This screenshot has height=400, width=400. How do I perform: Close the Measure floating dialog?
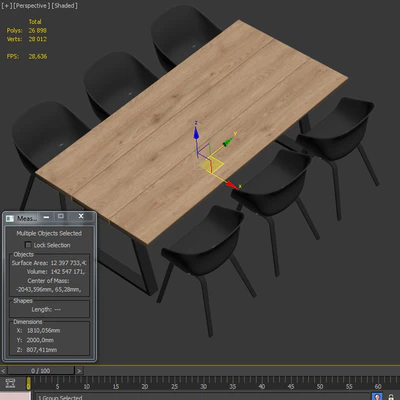[81, 216]
